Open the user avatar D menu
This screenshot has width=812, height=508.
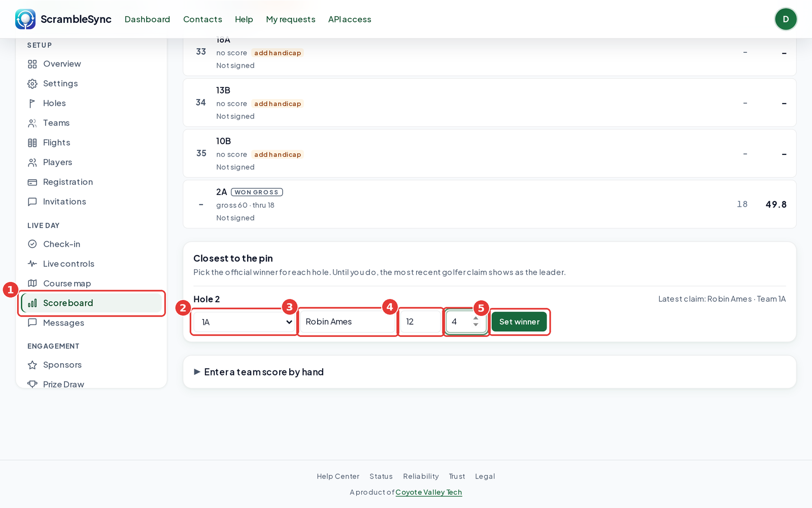[786, 19]
